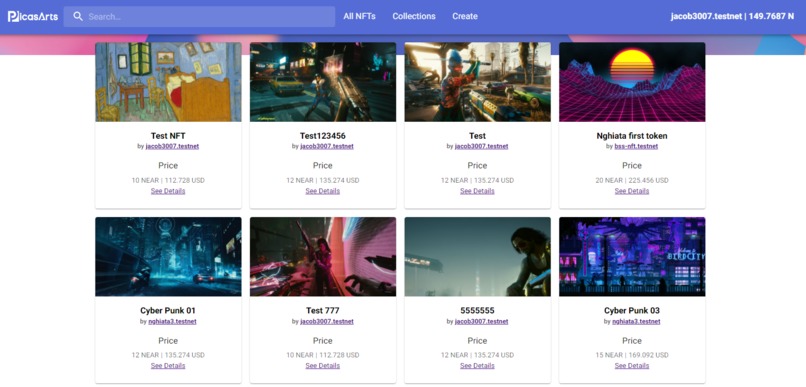
Task: Click the nghiata3.testnet link under Cyber Punk 03
Action: [x=636, y=322]
